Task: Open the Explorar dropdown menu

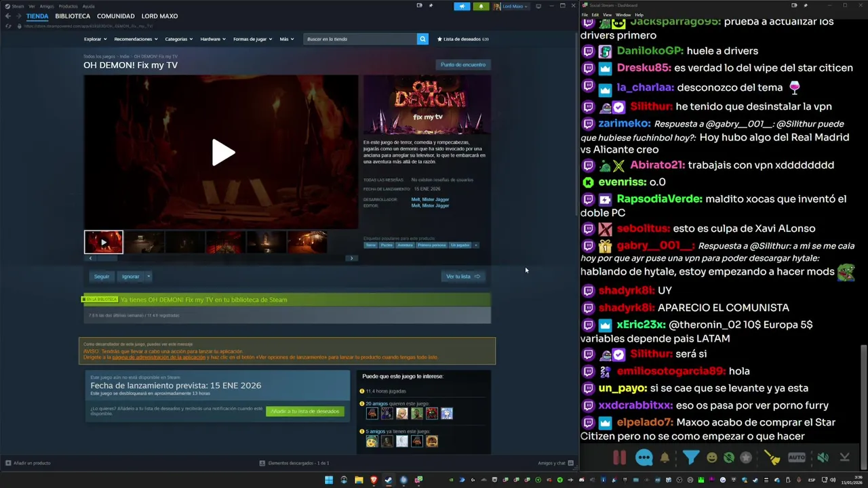Action: click(x=95, y=39)
